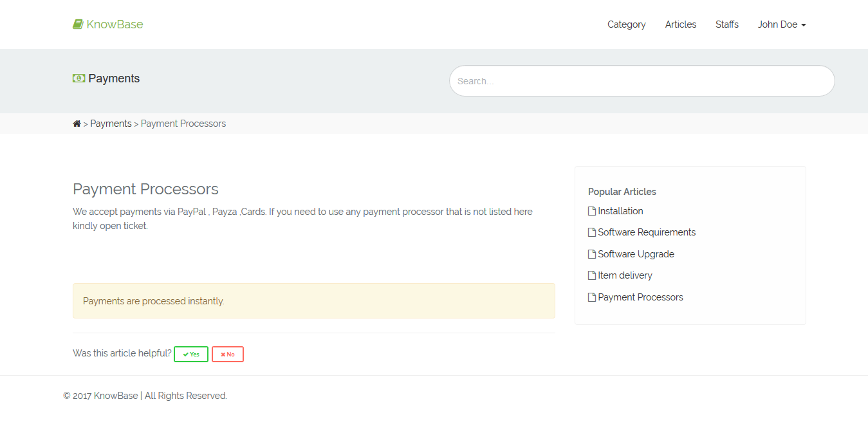Viewport: 868px width, 424px height.
Task: Open the Installation popular article link
Action: (x=620, y=211)
